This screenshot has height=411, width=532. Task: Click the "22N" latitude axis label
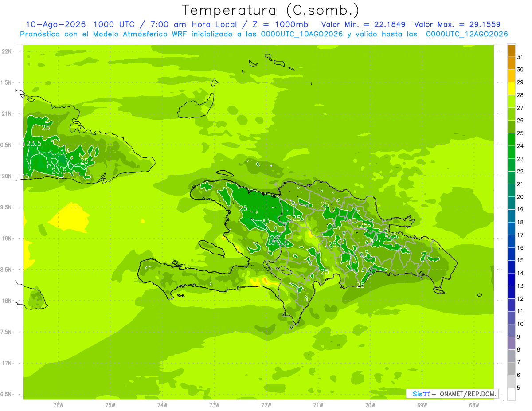(6, 51)
